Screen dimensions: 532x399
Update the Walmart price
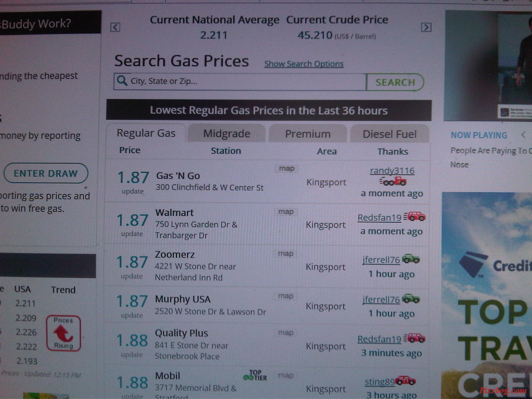tap(132, 234)
